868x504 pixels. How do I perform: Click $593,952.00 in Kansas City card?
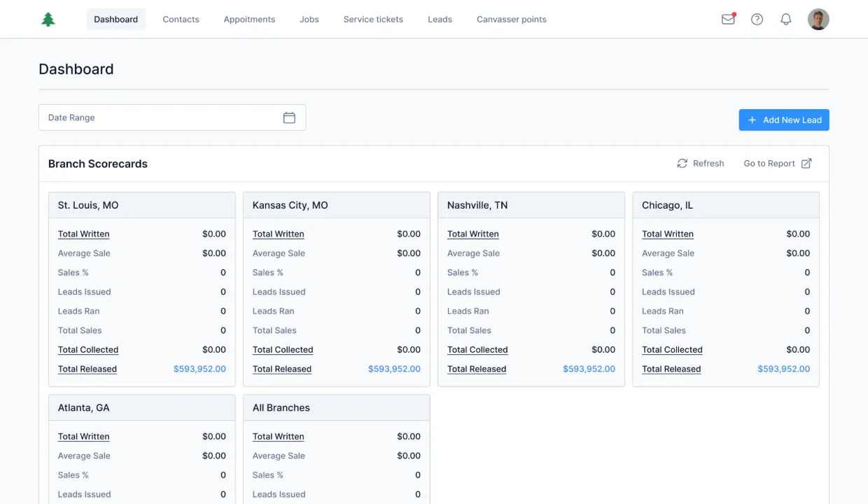[394, 369]
